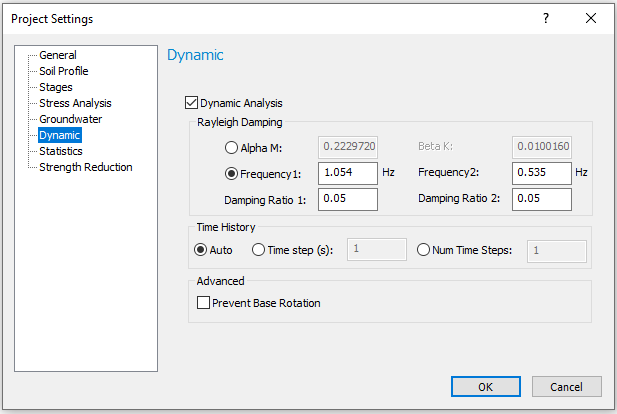Click the Frequency2 label
The width and height of the screenshot is (617, 414).
(448, 172)
